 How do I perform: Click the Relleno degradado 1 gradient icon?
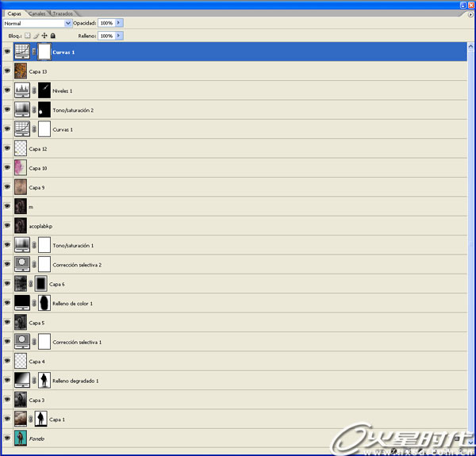(x=21, y=380)
